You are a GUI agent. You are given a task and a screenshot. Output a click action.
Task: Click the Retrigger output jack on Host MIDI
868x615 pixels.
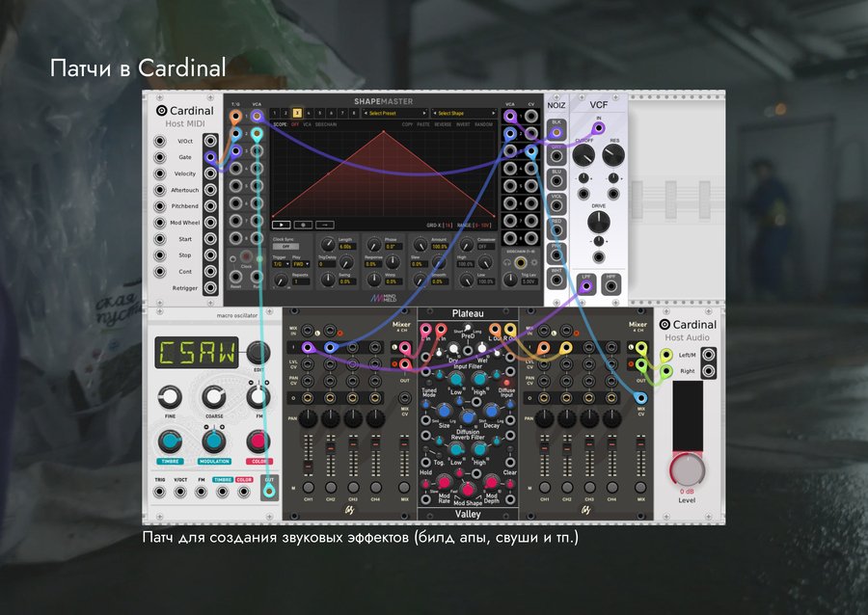pyautogui.click(x=210, y=287)
